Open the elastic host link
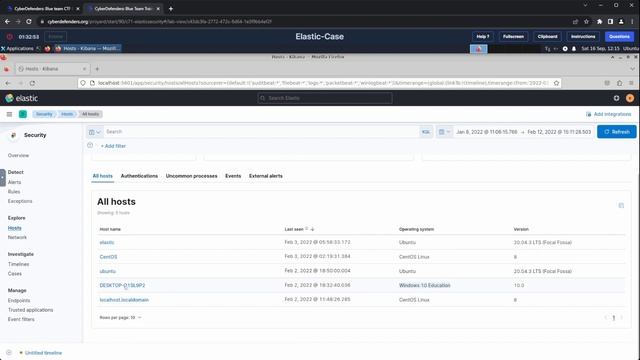 coord(107,242)
